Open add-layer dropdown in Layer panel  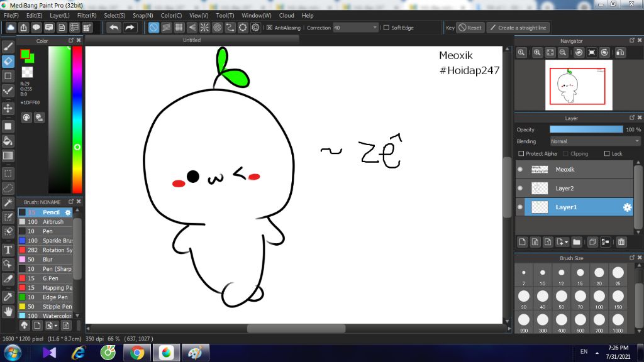tap(562, 242)
